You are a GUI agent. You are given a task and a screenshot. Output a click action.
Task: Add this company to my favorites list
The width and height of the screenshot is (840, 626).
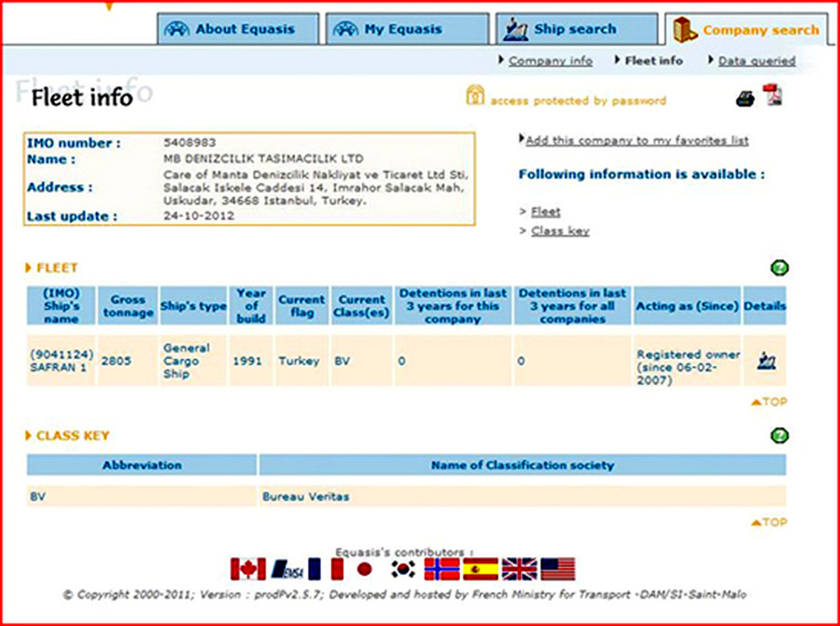pos(637,141)
